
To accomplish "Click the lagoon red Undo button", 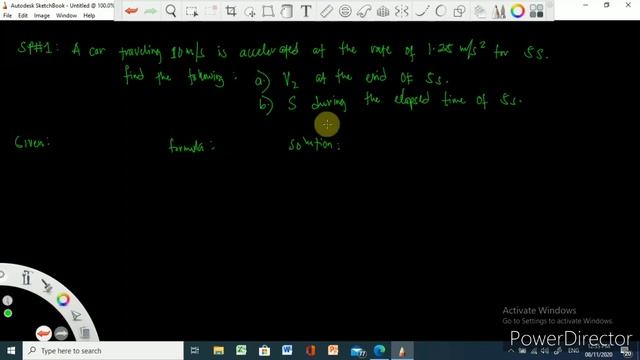I will 44,334.
